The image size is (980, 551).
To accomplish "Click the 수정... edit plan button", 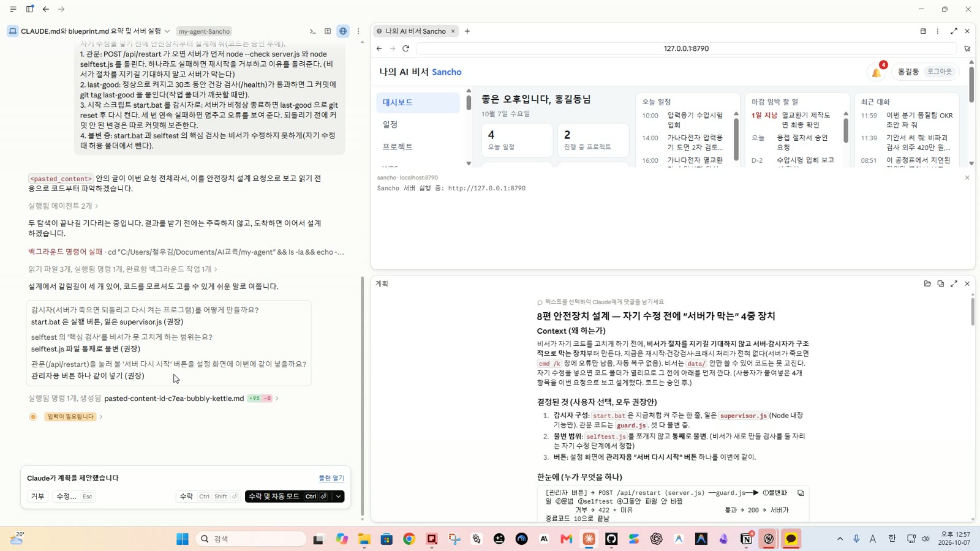I will click(74, 497).
